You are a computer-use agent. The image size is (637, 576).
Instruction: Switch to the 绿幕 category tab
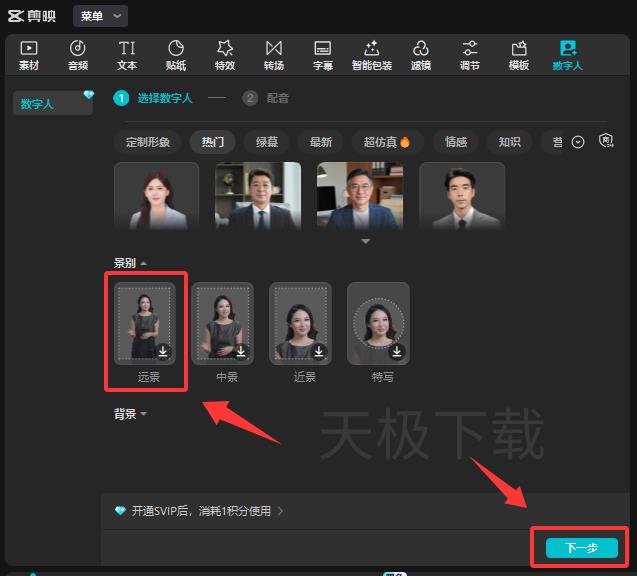pos(267,142)
